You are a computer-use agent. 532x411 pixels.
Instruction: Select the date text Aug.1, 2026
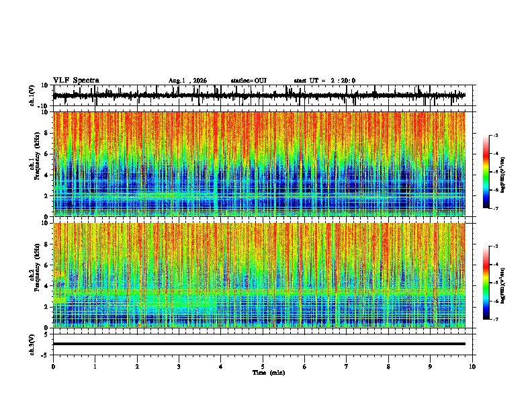pyautogui.click(x=187, y=81)
